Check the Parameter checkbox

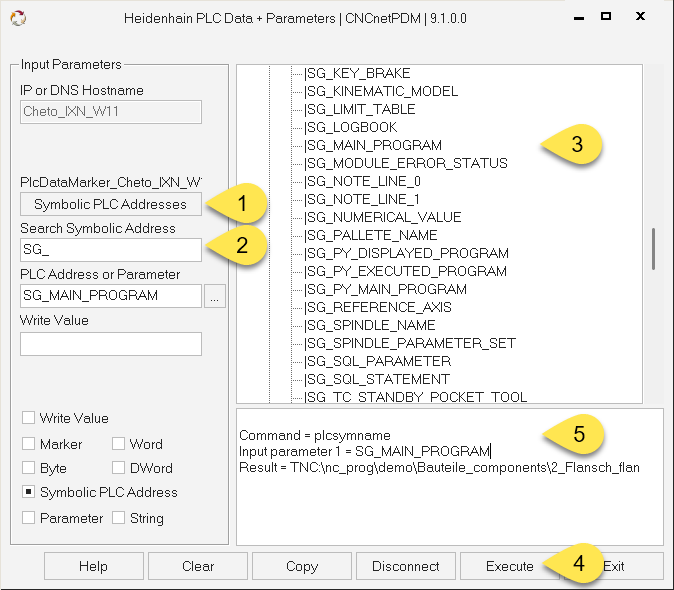pyautogui.click(x=28, y=518)
